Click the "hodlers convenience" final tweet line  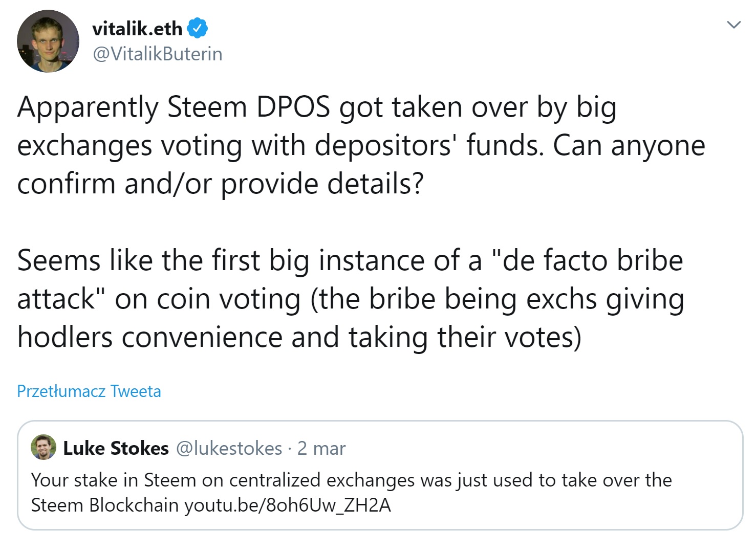point(299,337)
